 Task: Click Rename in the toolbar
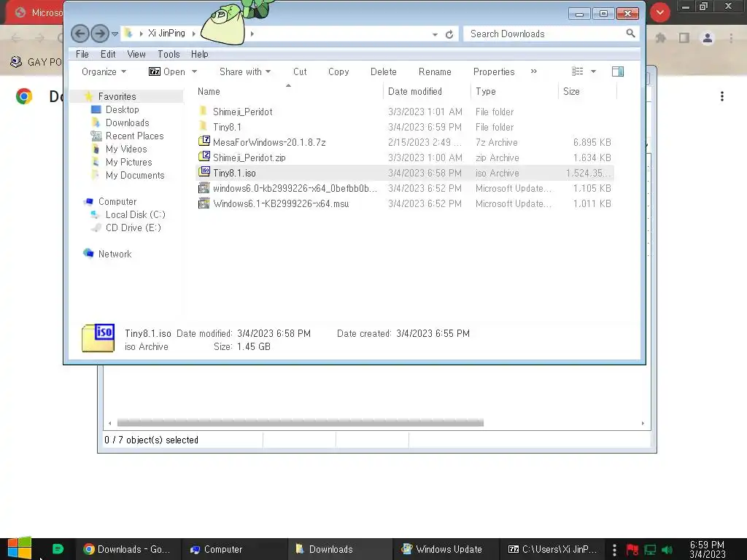(x=435, y=72)
